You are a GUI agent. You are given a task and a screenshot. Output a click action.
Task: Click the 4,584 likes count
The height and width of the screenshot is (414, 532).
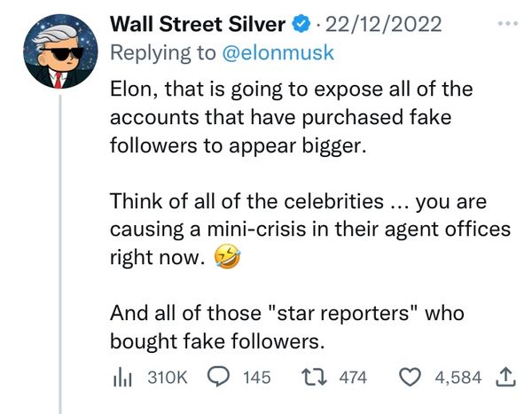tap(458, 378)
